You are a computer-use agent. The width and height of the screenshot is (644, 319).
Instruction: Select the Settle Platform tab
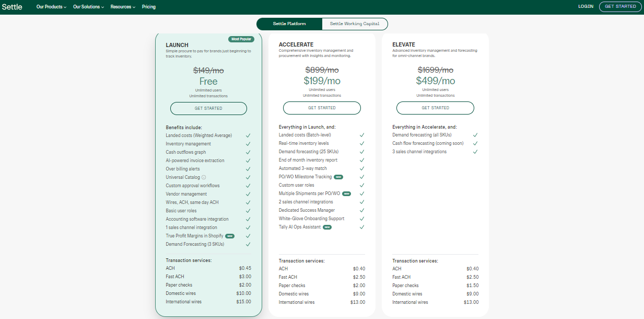[x=289, y=24]
